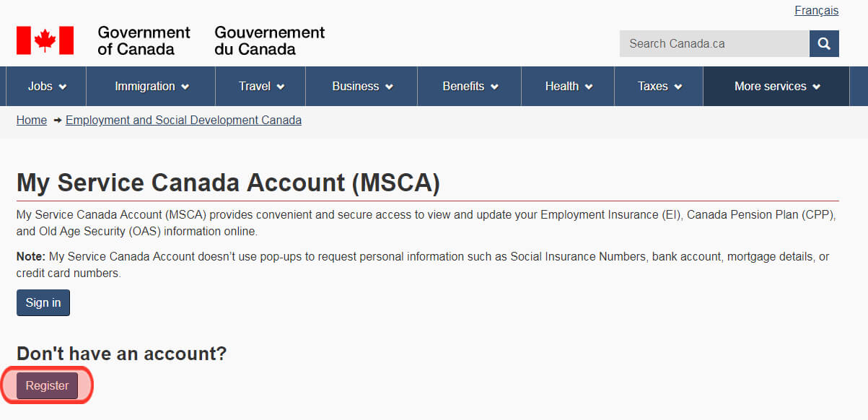Select the Health navigation tab
Screen dimensions: 868x420
tap(567, 86)
